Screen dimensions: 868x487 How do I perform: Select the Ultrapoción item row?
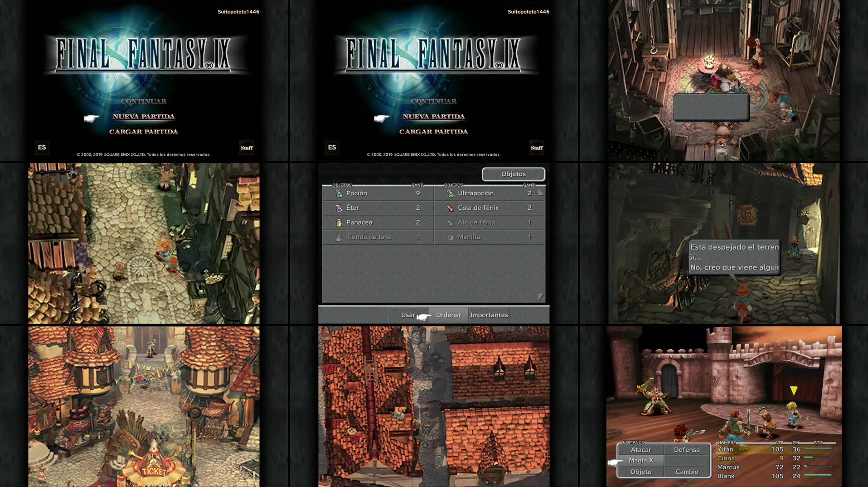490,193
